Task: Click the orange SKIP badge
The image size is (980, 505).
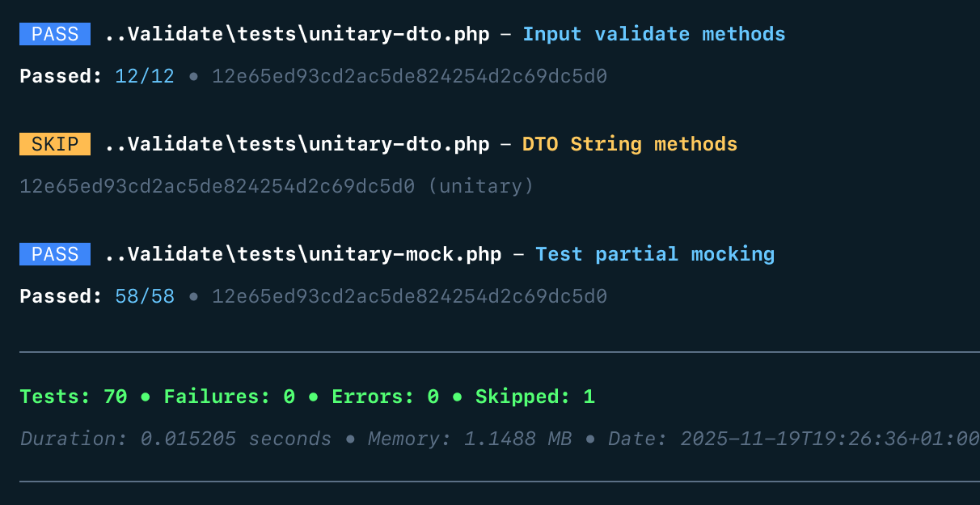Action: pyautogui.click(x=55, y=144)
